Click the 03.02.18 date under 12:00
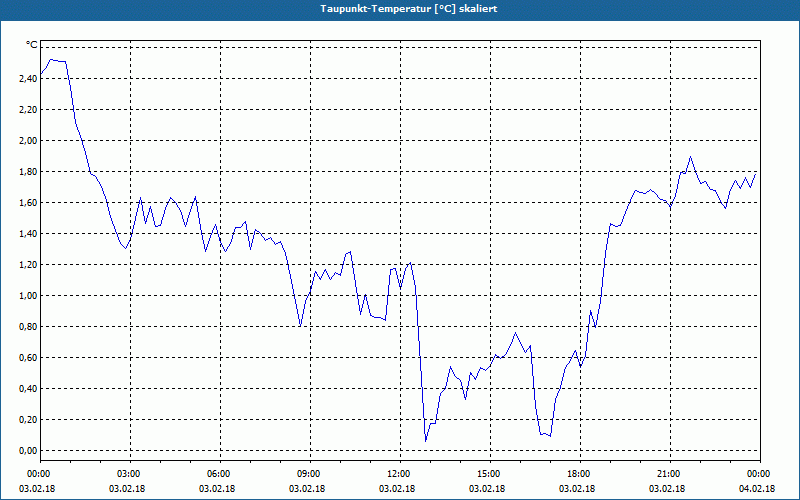This screenshot has height=500, width=800. tap(397, 489)
